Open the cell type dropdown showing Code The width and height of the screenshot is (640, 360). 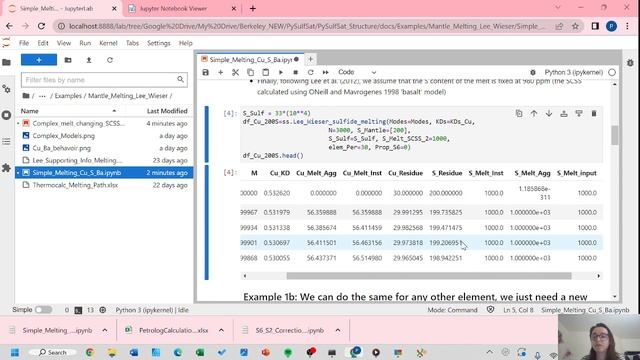point(357,72)
